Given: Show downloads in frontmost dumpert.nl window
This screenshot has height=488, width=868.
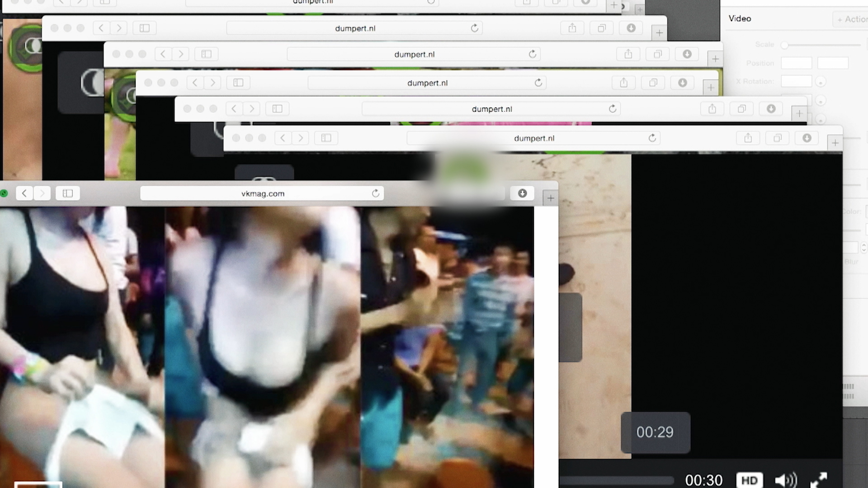Looking at the screenshot, I should [x=807, y=138].
